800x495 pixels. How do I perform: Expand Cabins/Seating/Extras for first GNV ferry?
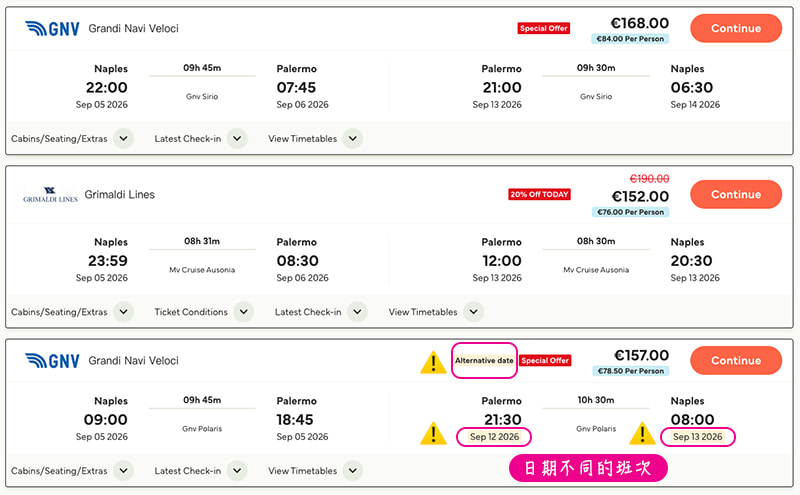click(123, 139)
